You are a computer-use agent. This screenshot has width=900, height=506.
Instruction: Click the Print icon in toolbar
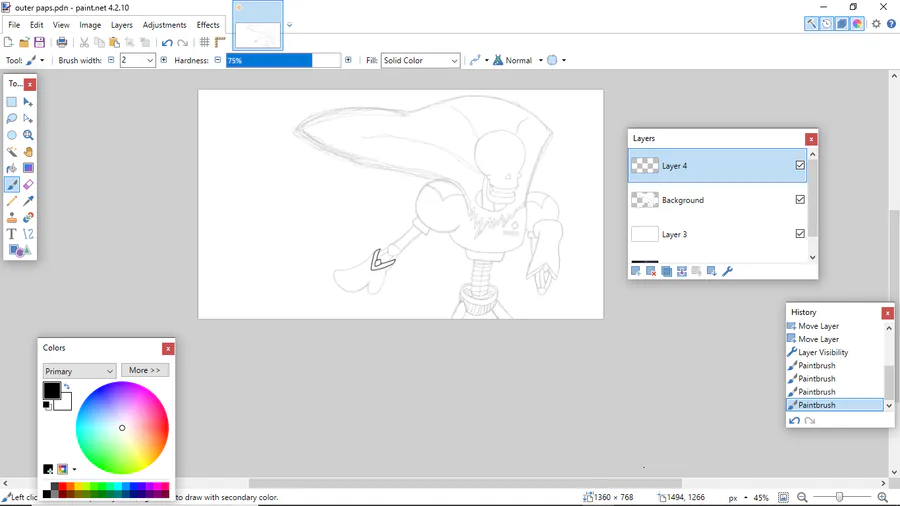tap(62, 42)
